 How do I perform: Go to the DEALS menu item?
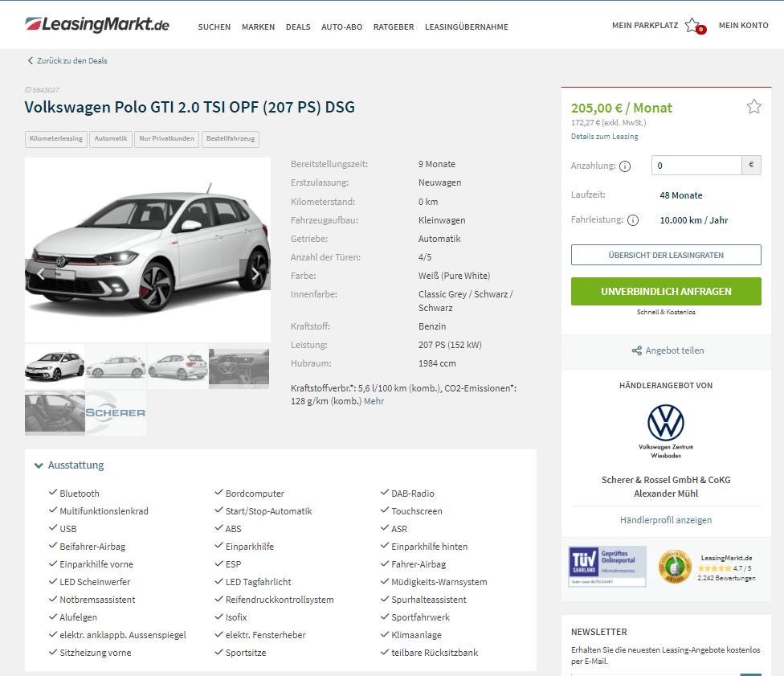tap(298, 27)
